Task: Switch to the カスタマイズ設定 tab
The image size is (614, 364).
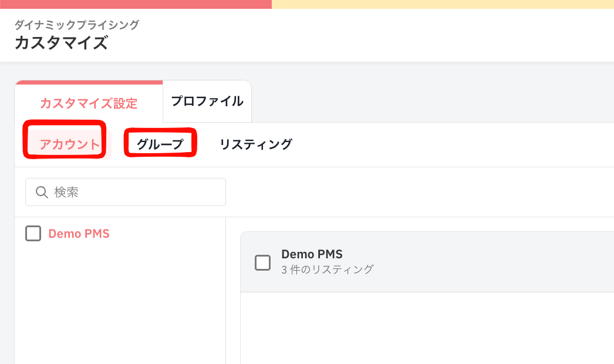Action: [89, 103]
